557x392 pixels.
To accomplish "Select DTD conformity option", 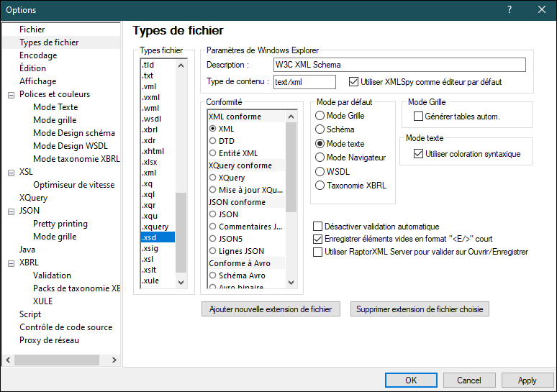I will coord(213,141).
